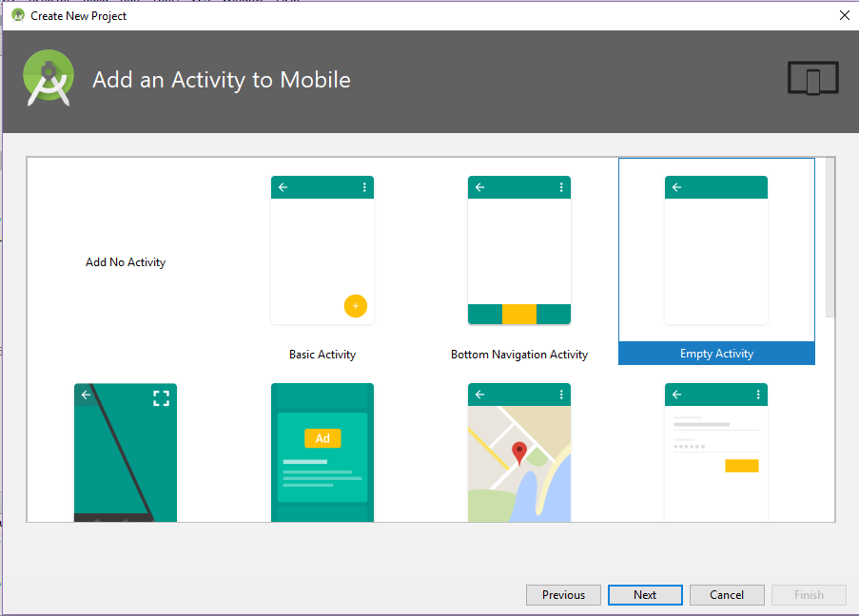Cancel the project creation
Viewport: 859px width, 616px height.
[726, 594]
